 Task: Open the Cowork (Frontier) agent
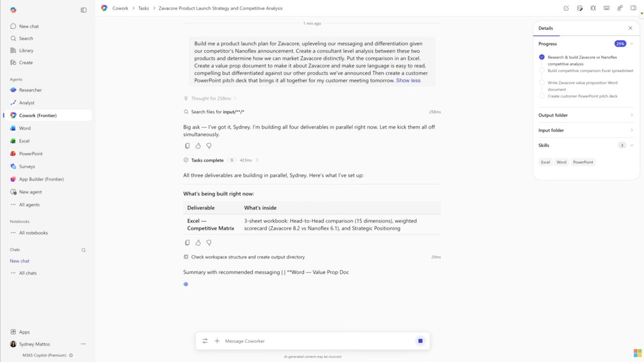38,116
